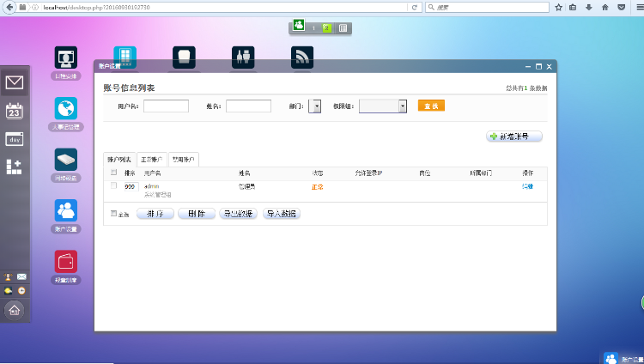Open the 部门 dropdown
The height and width of the screenshot is (364, 644).
click(x=314, y=106)
